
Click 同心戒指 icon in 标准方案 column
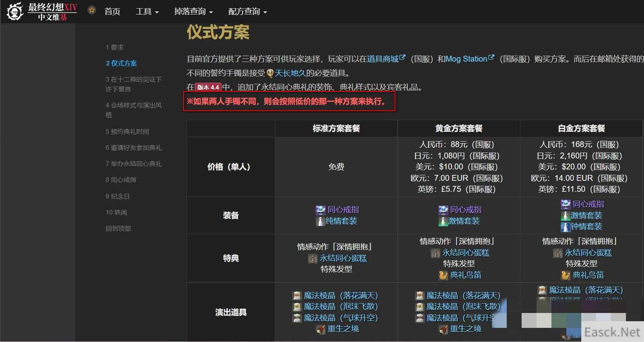coord(320,210)
